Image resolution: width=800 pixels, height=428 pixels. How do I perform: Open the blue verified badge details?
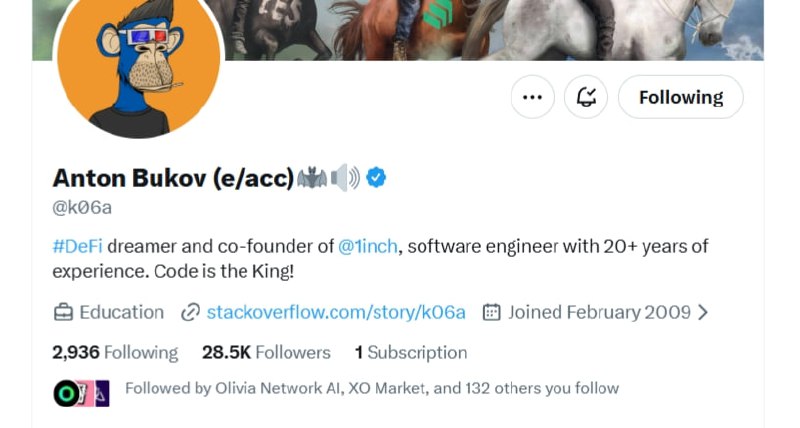(376, 178)
